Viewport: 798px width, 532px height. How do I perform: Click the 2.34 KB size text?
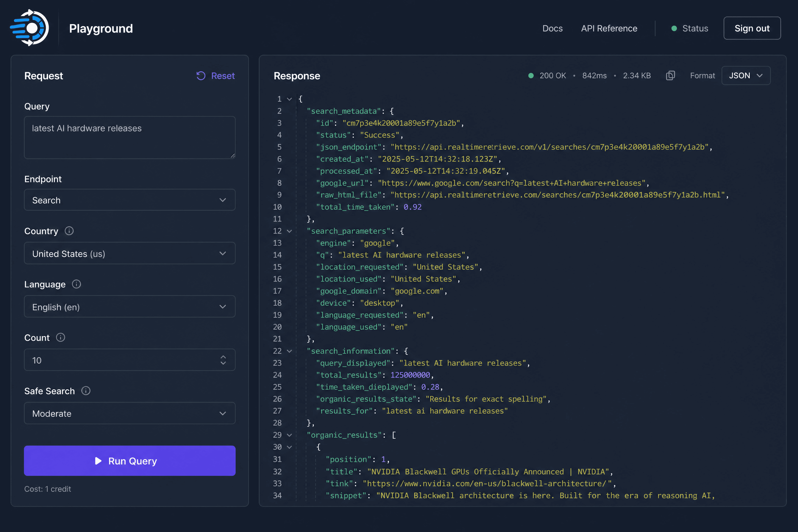click(x=637, y=75)
